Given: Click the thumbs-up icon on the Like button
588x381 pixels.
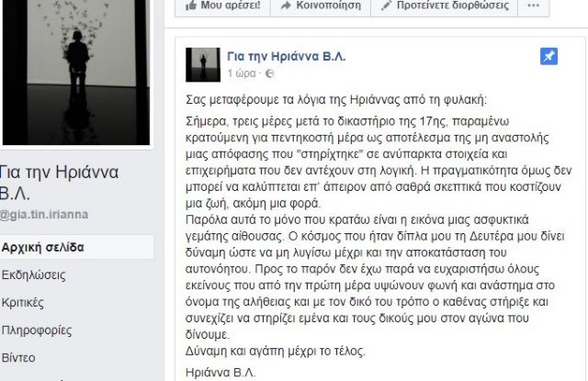Looking at the screenshot, I should [x=191, y=6].
